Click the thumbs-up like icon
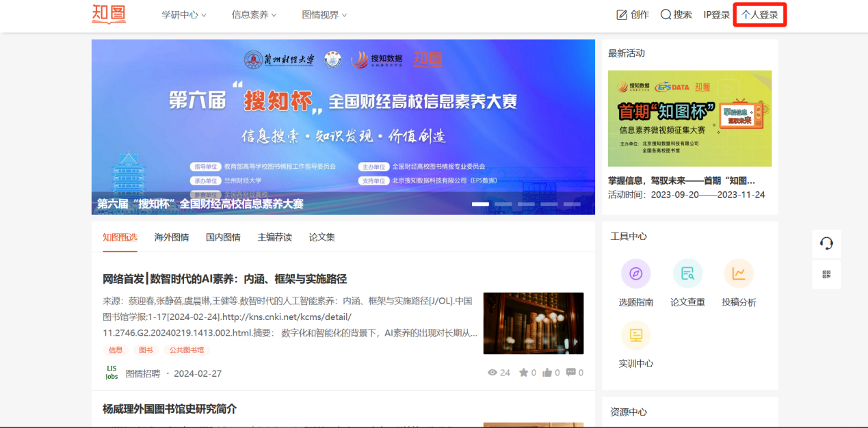This screenshot has height=428, width=868. (547, 373)
